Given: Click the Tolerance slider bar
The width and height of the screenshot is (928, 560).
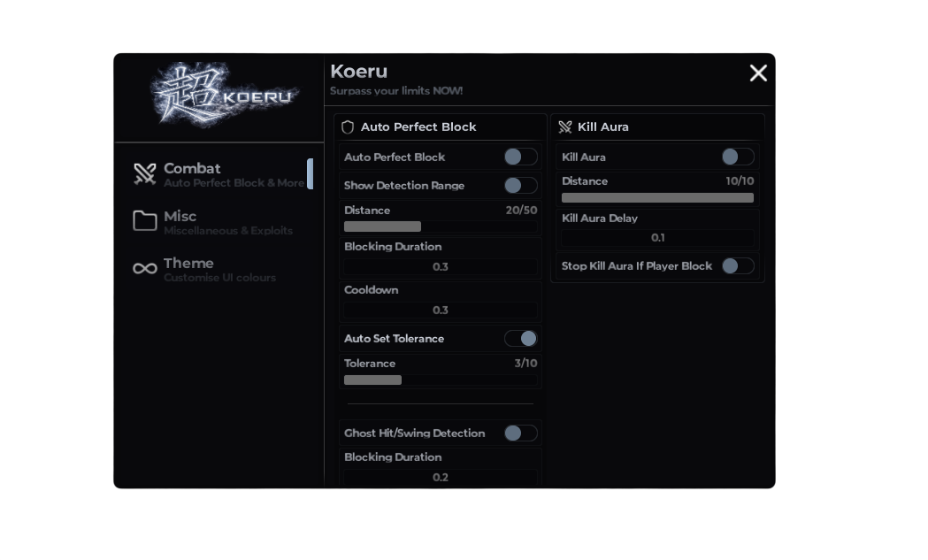Looking at the screenshot, I should 441,380.
